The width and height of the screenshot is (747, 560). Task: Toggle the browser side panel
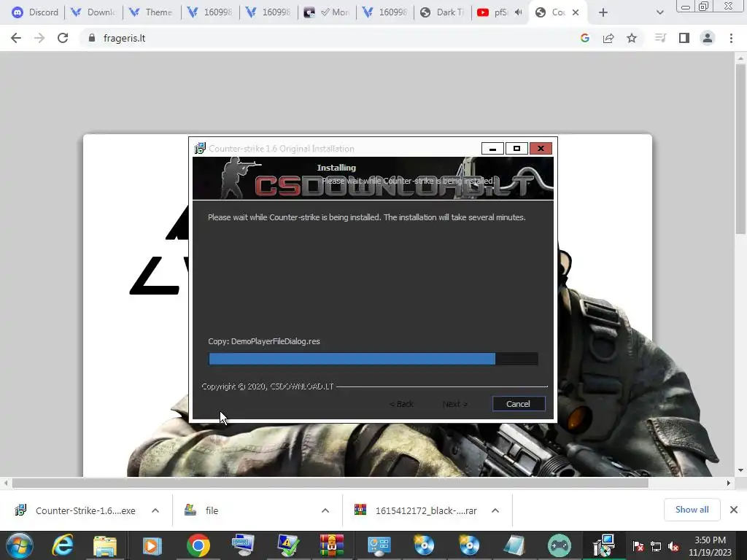point(684,38)
